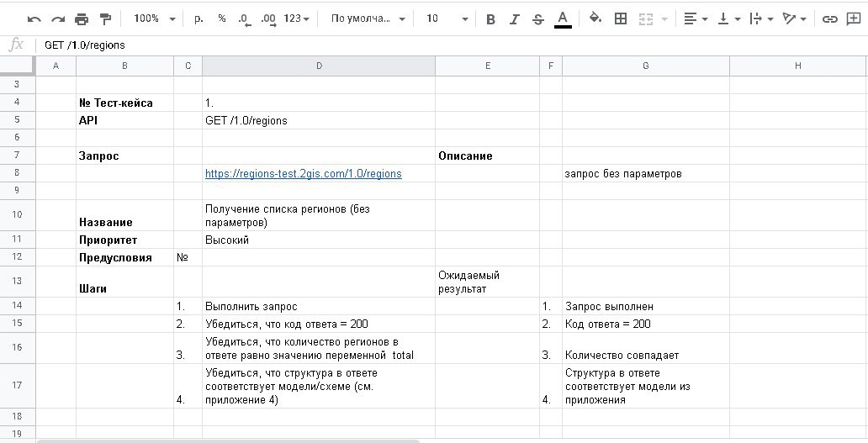This screenshot has width=868, height=443.
Task: Format as currency with р. button
Action: (198, 18)
